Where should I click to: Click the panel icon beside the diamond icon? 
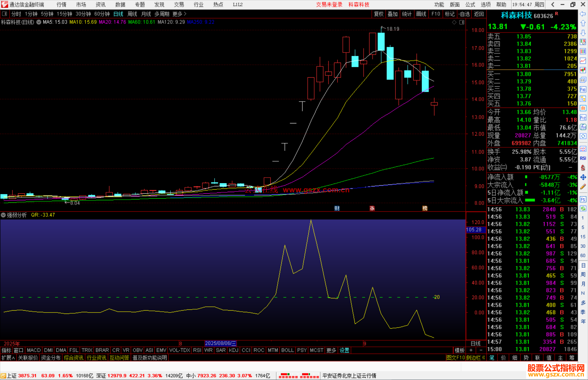pyautogui.click(x=462, y=22)
